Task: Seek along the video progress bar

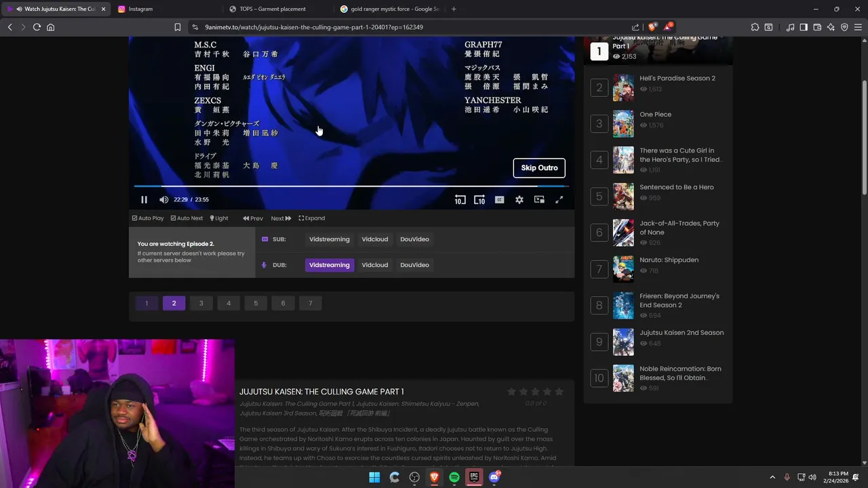Action: pyautogui.click(x=351, y=186)
